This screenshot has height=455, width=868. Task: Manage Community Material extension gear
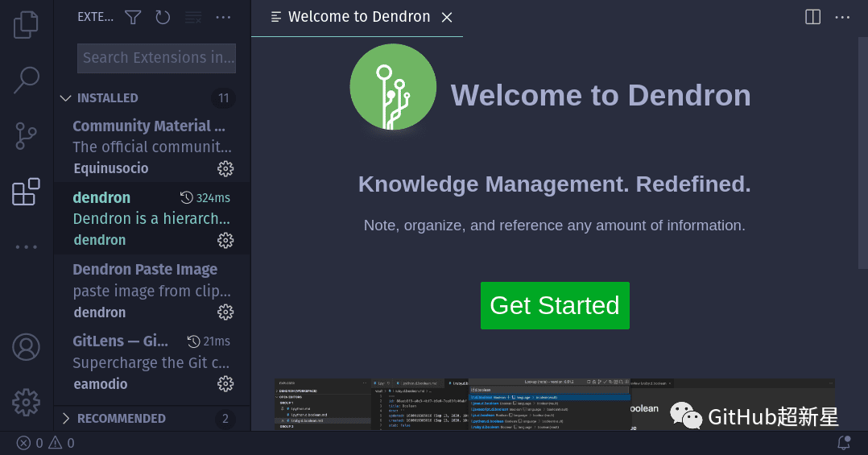pos(225,168)
